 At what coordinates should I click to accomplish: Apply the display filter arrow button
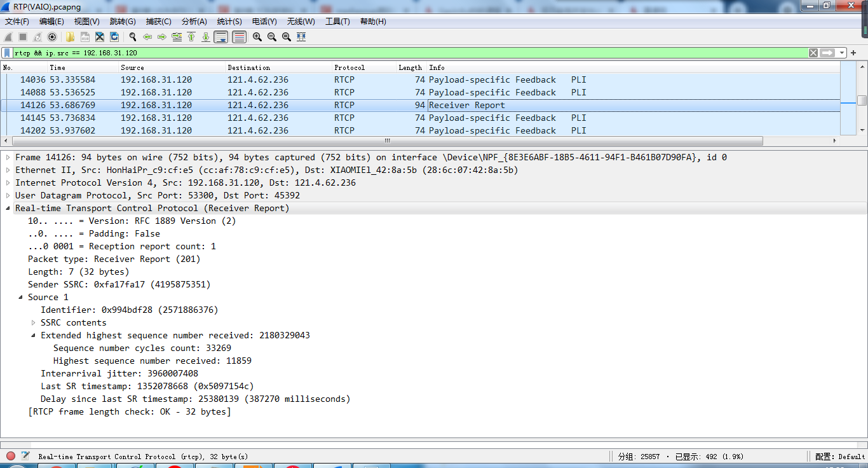[827, 53]
